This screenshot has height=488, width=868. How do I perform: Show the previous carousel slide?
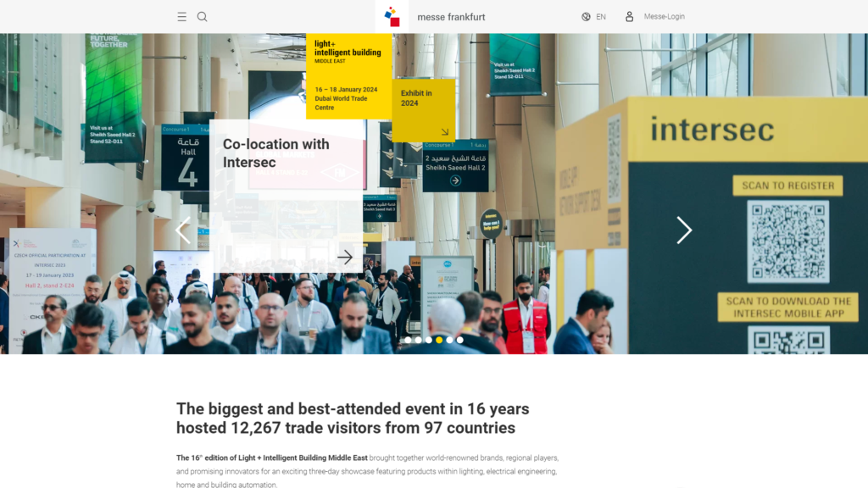183,230
